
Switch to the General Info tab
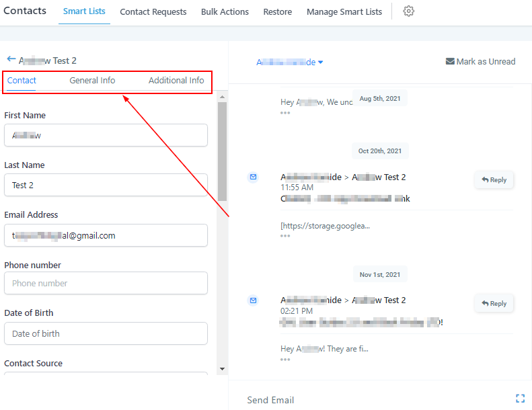(92, 80)
